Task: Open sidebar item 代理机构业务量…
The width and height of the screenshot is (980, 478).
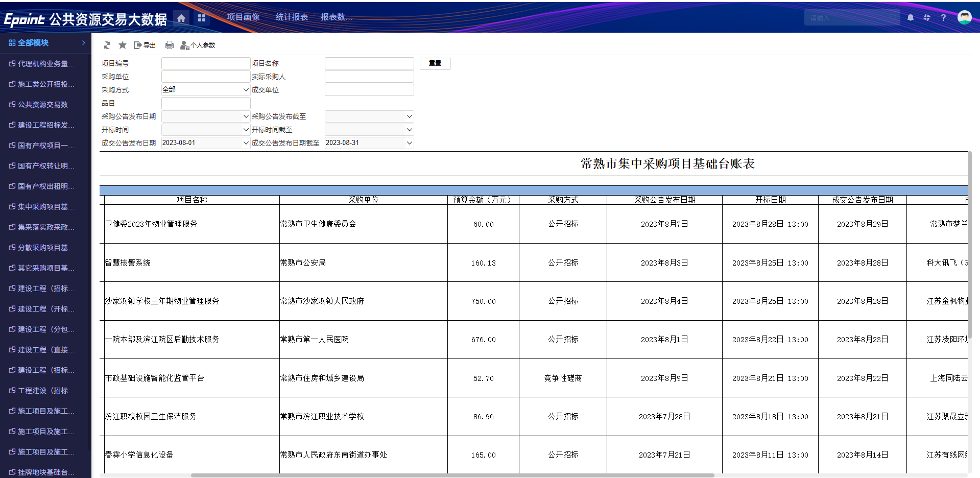Action: (45, 64)
